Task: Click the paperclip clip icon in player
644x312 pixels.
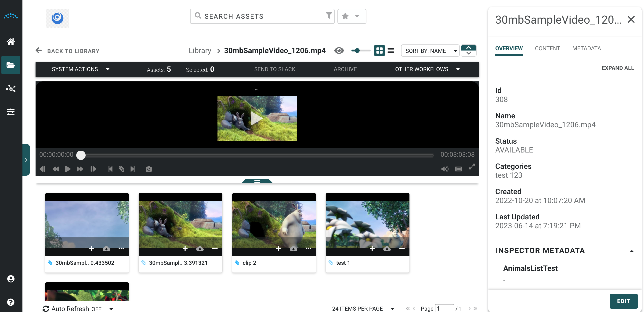Action: pyautogui.click(x=122, y=169)
